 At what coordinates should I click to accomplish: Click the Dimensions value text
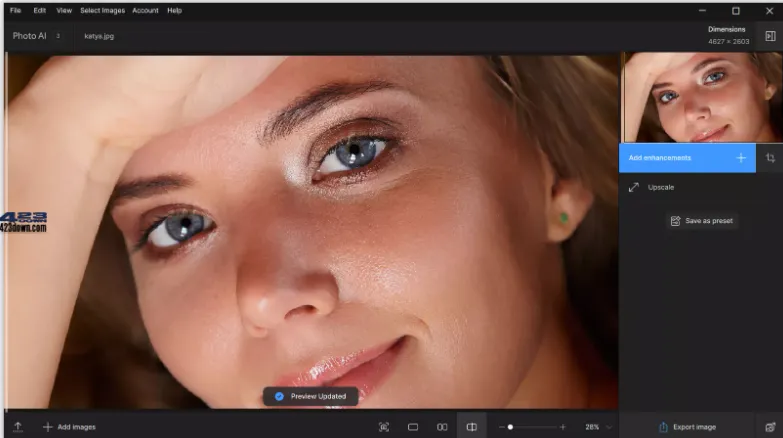tap(729, 41)
